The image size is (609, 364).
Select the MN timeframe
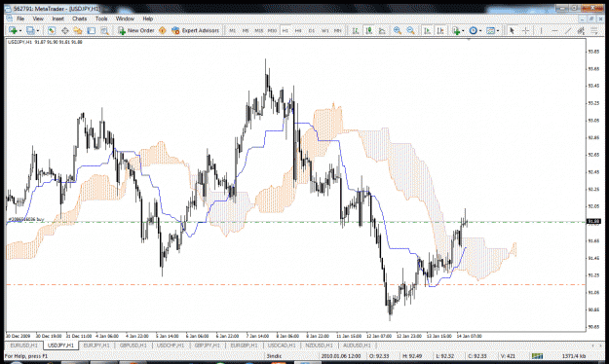point(338,30)
